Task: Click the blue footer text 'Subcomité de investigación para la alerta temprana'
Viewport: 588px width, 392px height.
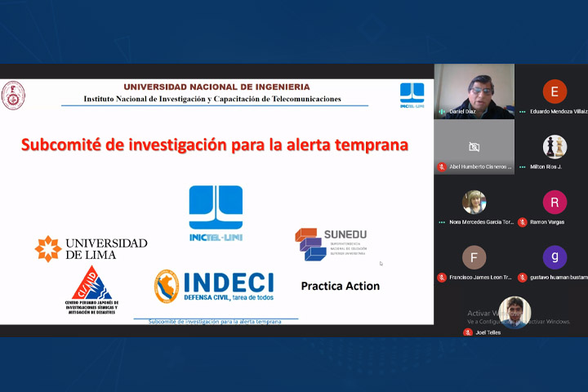Action: (215, 322)
